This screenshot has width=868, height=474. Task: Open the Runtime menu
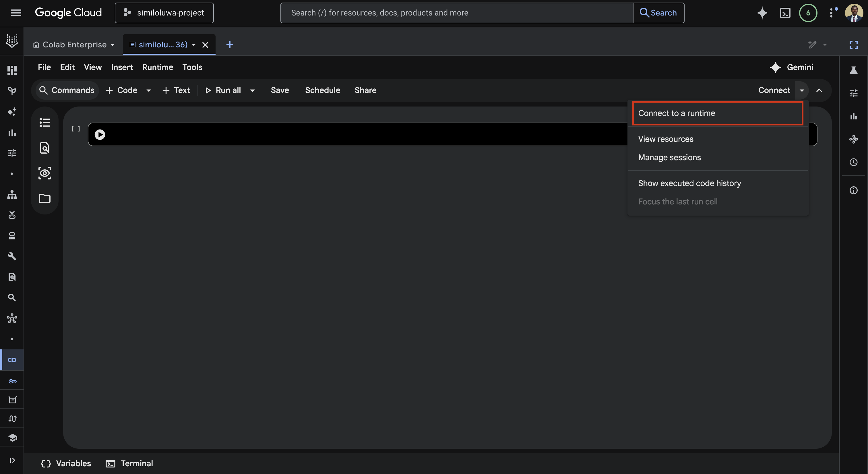coord(157,67)
